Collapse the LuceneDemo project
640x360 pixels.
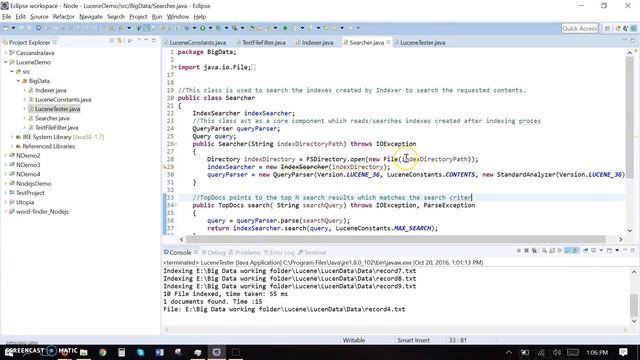pos(5,62)
